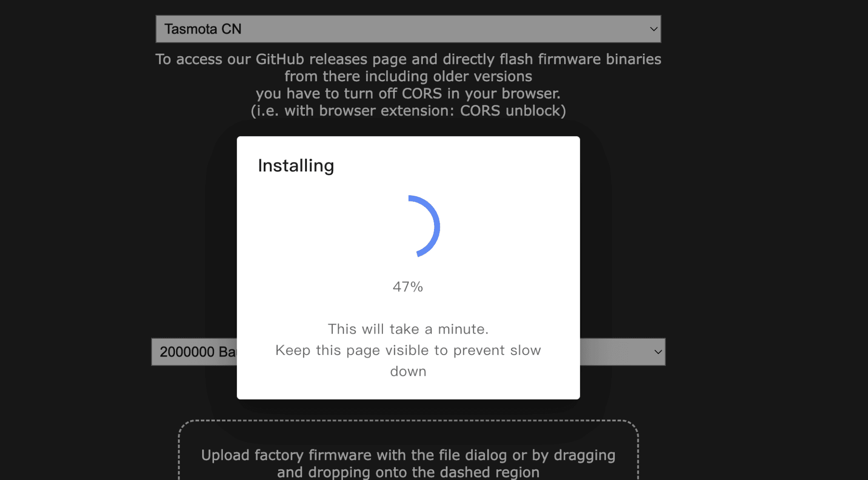Click the Installing dialog heading
This screenshot has width=868, height=480.
click(296, 166)
